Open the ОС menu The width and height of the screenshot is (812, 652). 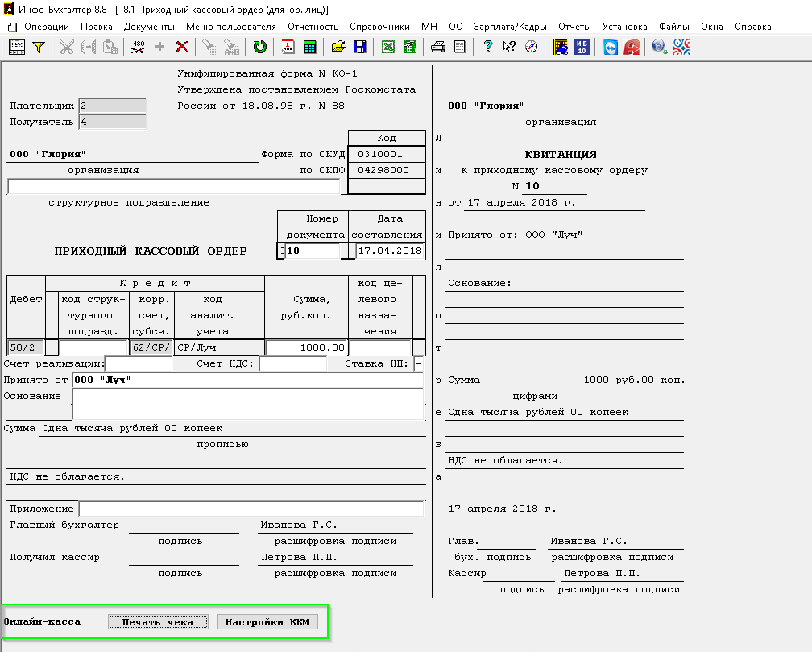pyautogui.click(x=456, y=27)
